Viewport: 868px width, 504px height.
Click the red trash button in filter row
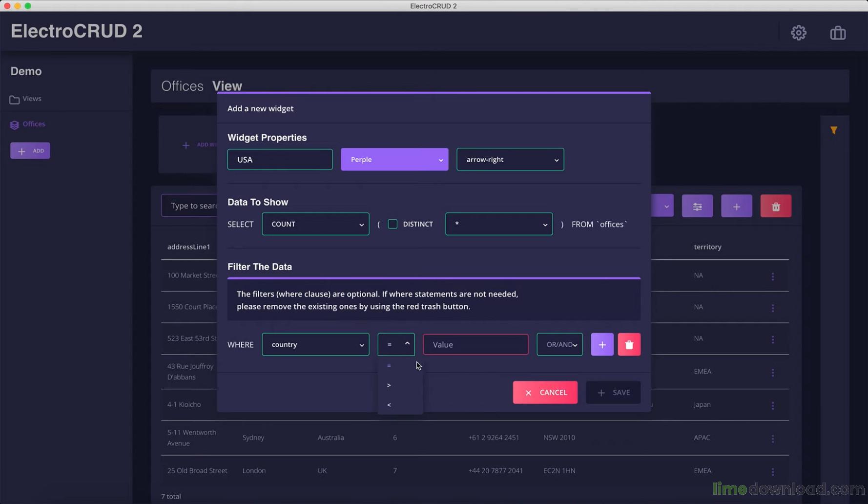(629, 345)
